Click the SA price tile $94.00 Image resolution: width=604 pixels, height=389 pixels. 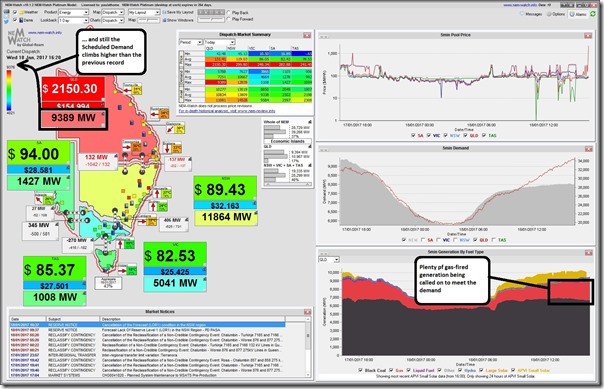(x=39, y=154)
